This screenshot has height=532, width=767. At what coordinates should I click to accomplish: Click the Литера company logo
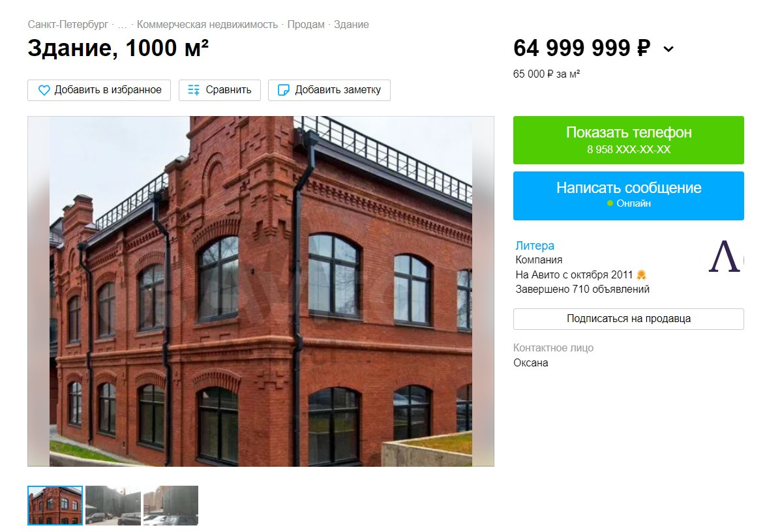pos(726,257)
